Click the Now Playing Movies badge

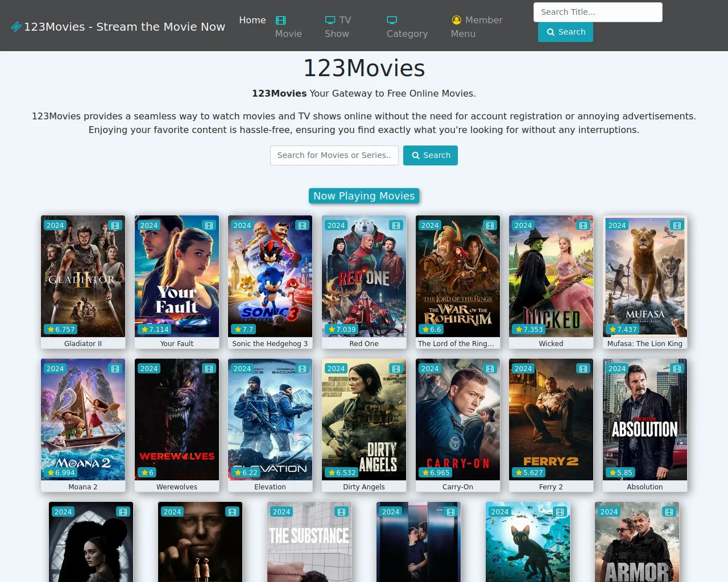click(364, 196)
